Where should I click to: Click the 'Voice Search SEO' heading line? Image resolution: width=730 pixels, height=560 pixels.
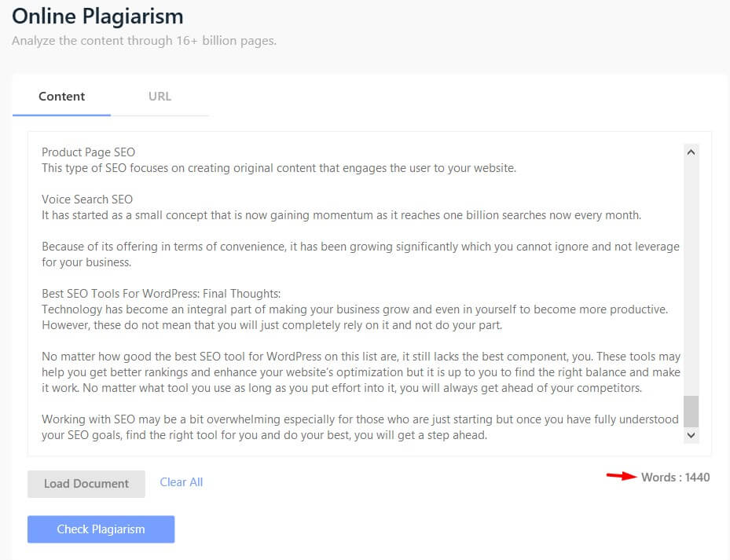[x=87, y=199]
